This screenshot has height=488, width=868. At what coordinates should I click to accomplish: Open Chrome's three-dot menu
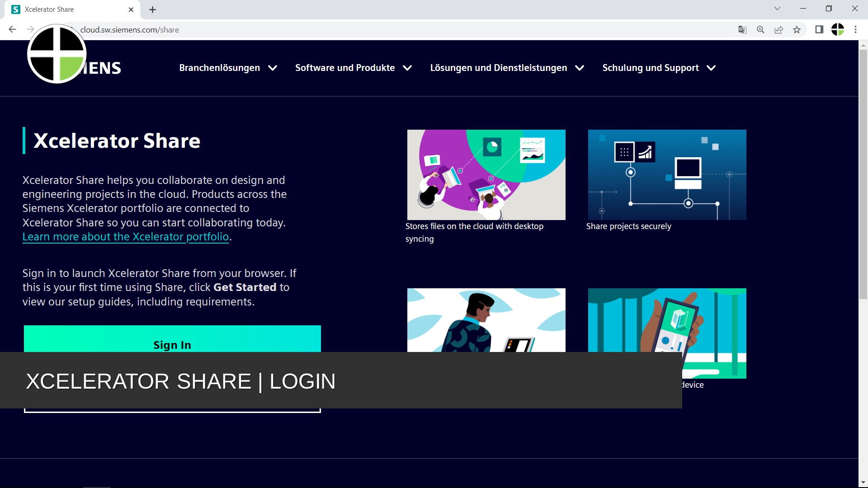[x=856, y=29]
